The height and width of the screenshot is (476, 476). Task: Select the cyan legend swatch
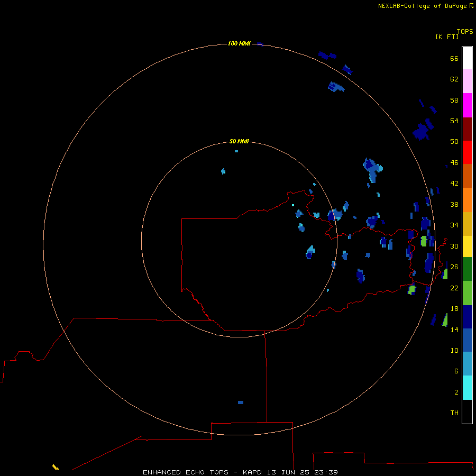pos(467,388)
